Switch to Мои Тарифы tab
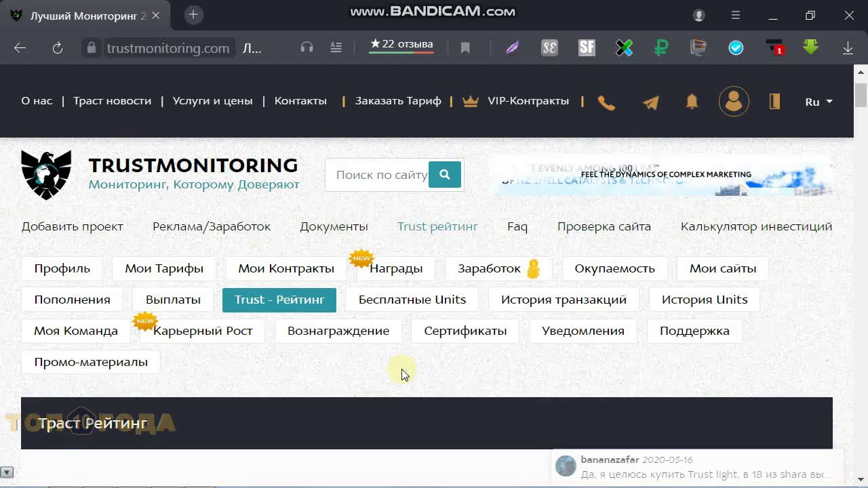Image resolution: width=868 pixels, height=488 pixels. click(x=164, y=268)
